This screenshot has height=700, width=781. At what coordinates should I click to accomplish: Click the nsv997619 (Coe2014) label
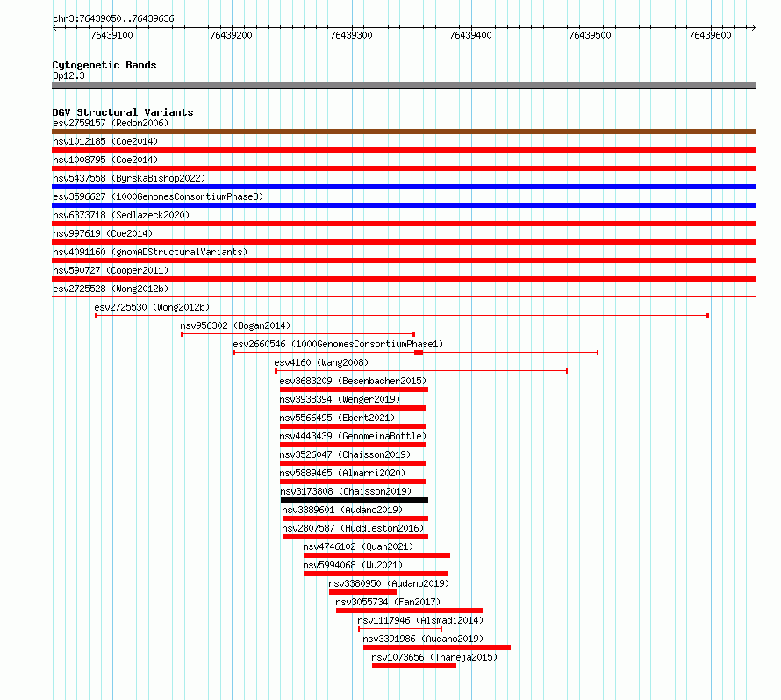pos(103,233)
